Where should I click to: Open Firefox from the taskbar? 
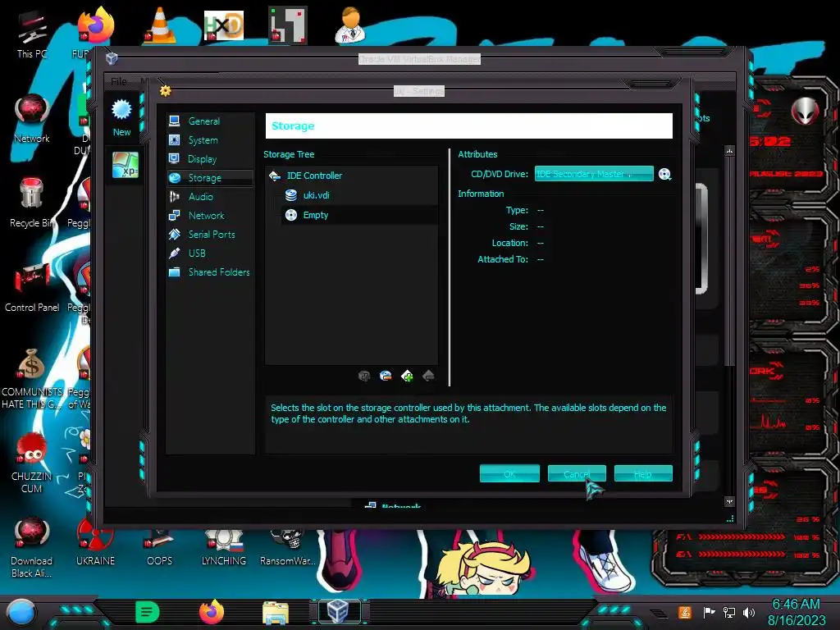pos(212,612)
